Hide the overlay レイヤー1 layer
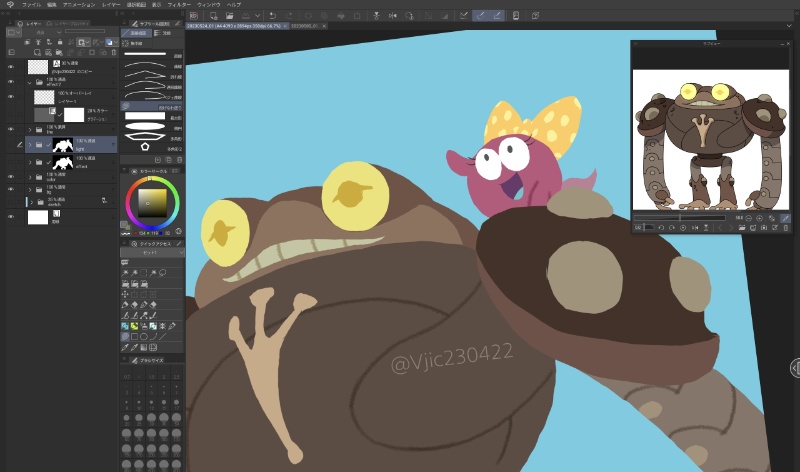Screen dimensions: 800x472 [x=11, y=96]
